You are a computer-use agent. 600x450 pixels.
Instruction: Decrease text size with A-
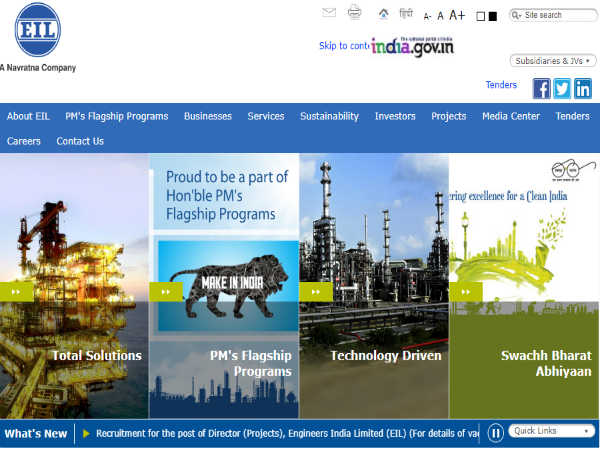point(428,16)
